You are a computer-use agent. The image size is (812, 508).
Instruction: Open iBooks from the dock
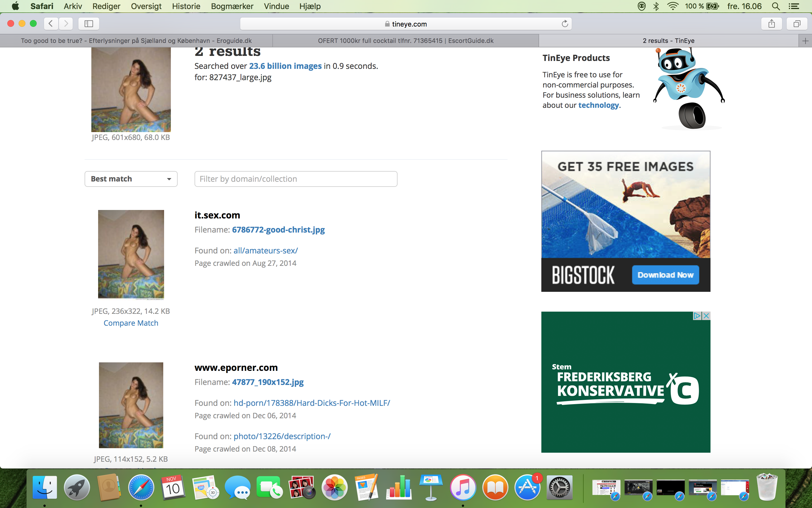(495, 487)
